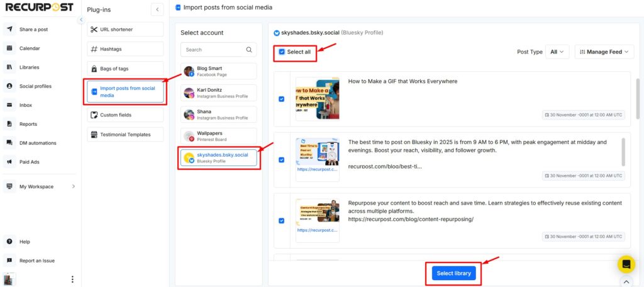Uncheck the content repurposing post checkbox
Viewport: 644px width, 287px height.
281,221
